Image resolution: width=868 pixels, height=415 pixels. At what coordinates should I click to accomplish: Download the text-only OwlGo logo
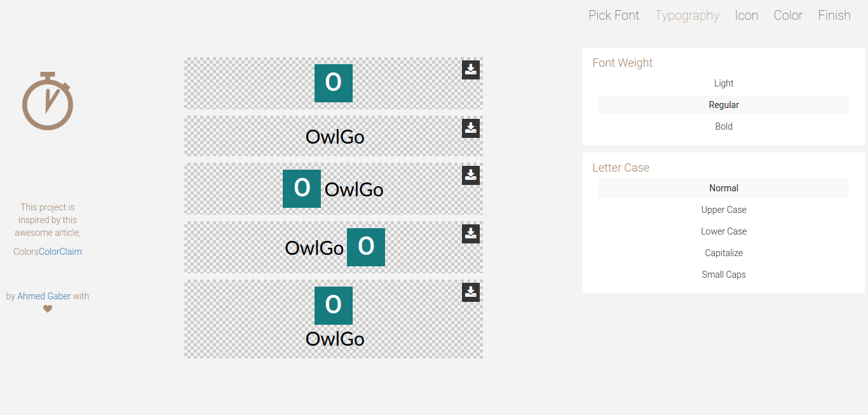(470, 128)
